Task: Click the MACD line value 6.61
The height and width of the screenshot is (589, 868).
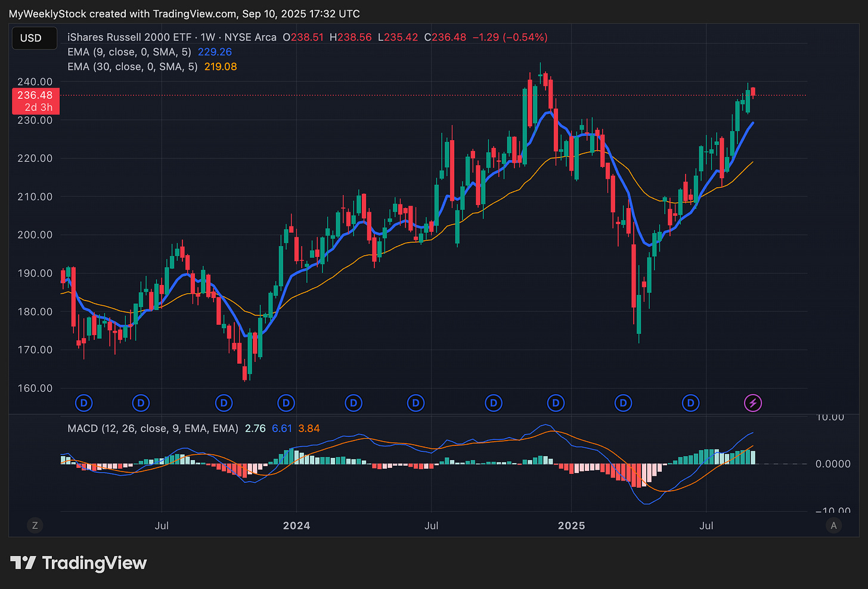Action: coord(282,428)
